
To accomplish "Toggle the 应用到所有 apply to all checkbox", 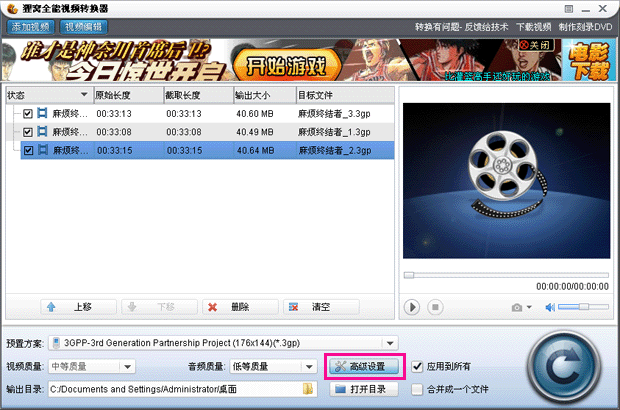I will point(417,367).
